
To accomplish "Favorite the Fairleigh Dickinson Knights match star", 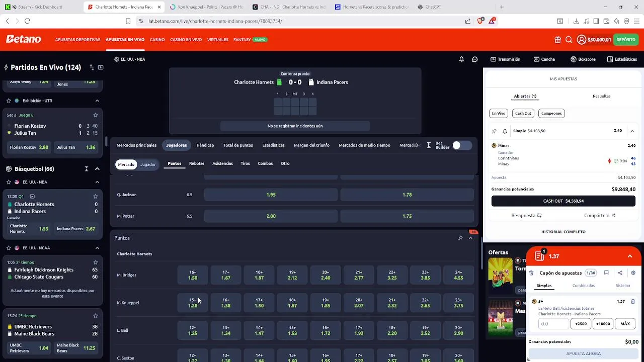I will click(96, 262).
